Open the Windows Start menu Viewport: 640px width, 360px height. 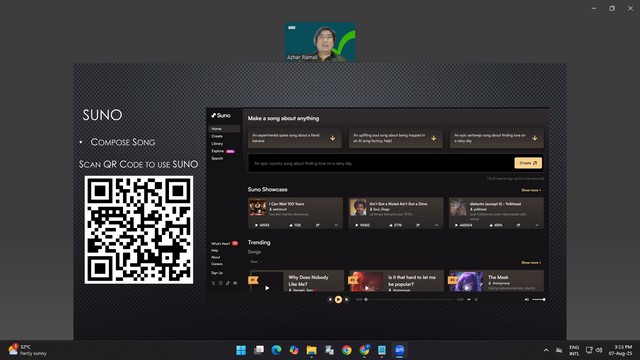(x=241, y=350)
